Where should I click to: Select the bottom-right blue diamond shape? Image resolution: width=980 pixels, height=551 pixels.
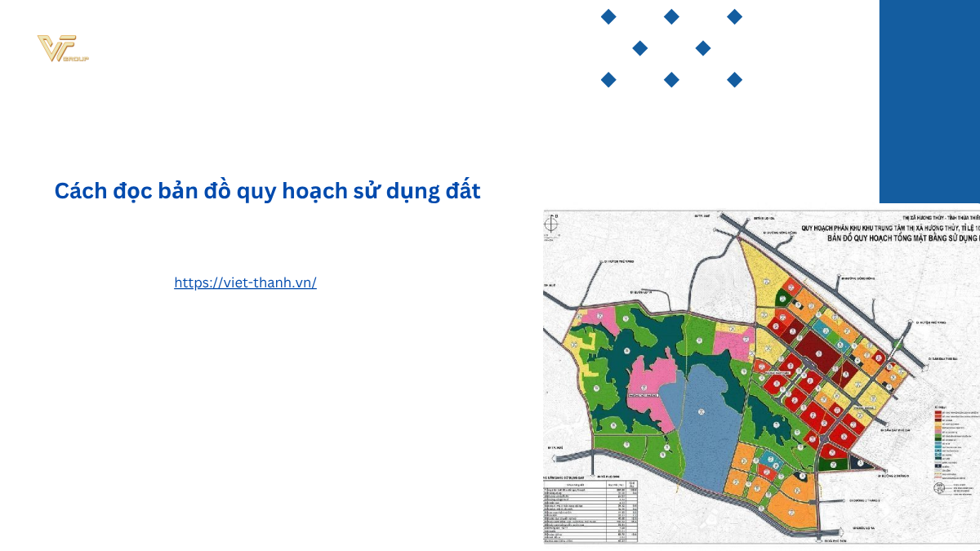(x=734, y=79)
